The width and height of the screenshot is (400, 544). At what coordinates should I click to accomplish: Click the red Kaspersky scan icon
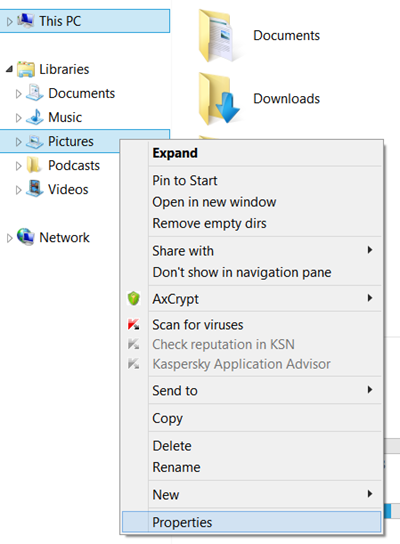[134, 324]
